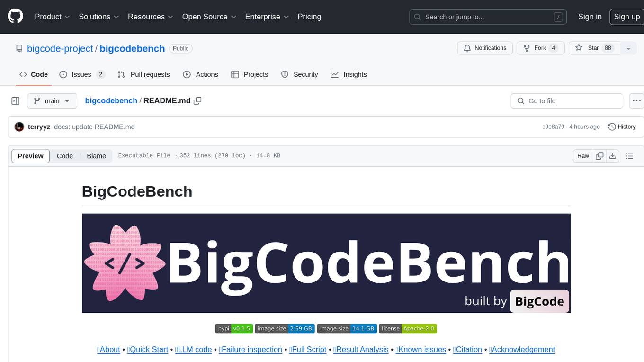This screenshot has width=644, height=362.
Task: Open the more file actions menu
Action: 636,101
